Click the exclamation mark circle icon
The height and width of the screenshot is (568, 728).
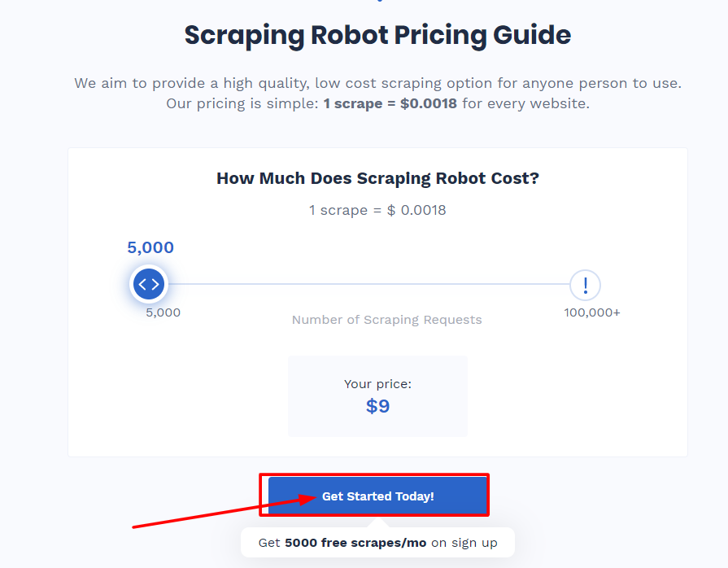pos(585,286)
